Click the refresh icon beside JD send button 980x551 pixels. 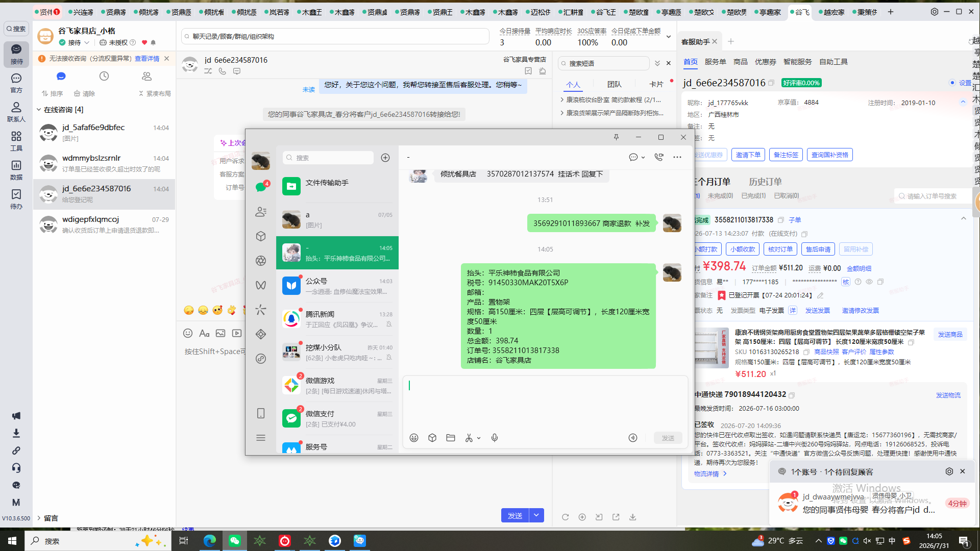565,517
